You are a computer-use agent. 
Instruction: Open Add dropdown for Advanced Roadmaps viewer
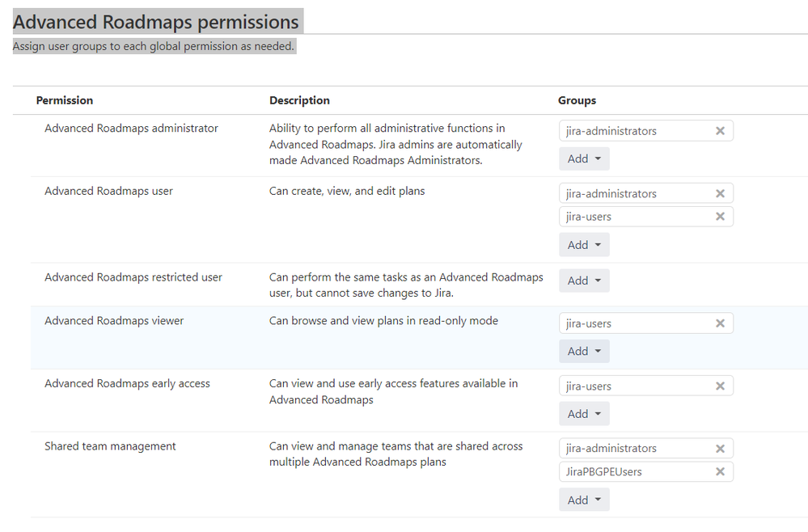coord(584,351)
